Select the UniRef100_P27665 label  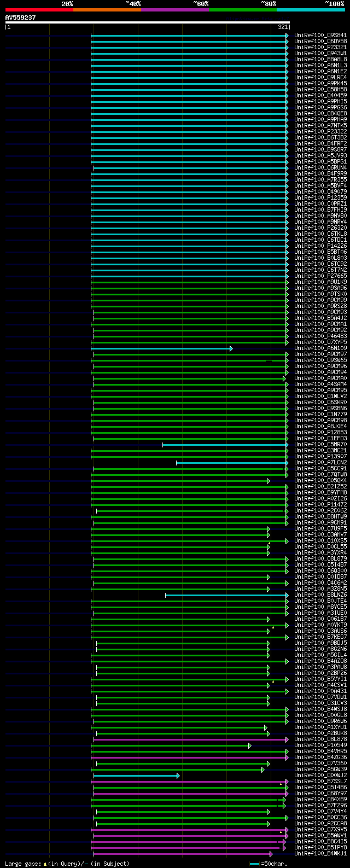click(320, 276)
